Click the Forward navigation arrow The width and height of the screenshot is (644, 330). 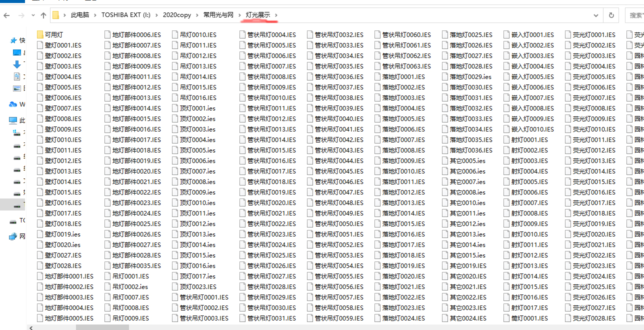pos(22,15)
